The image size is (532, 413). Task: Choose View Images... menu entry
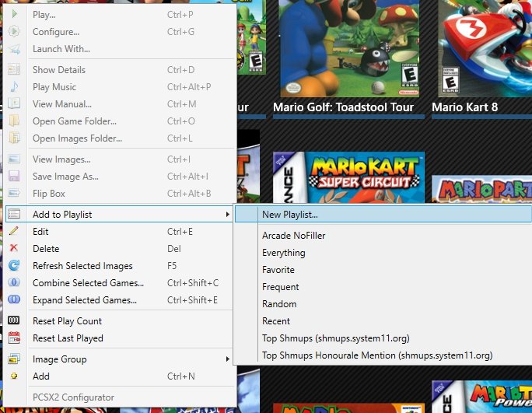120,159
